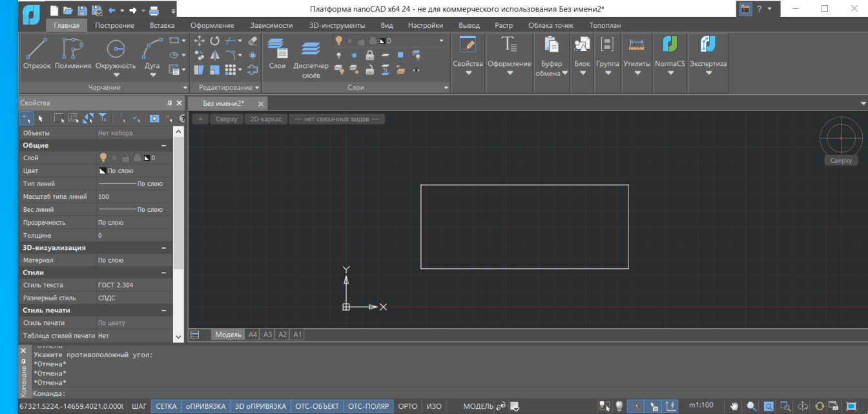Collapse the 3D-визуализация section
Screen dimensions: 868x414
click(164, 247)
